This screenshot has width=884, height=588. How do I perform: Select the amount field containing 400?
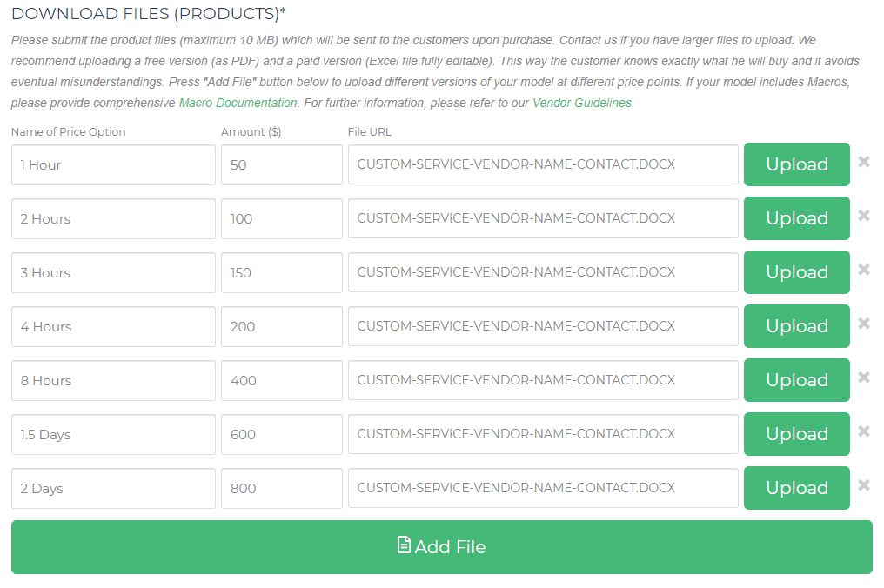coord(282,380)
